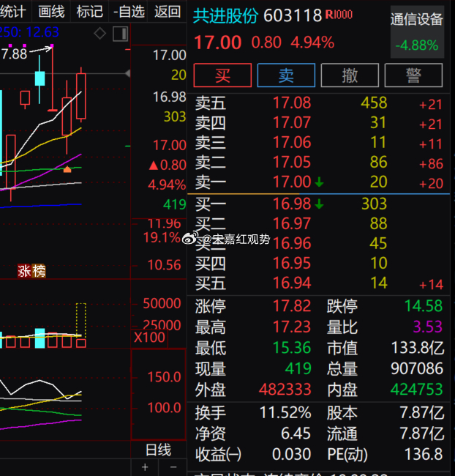Click the 内盘 value 424753
The height and width of the screenshot is (476, 455).
[x=417, y=389]
